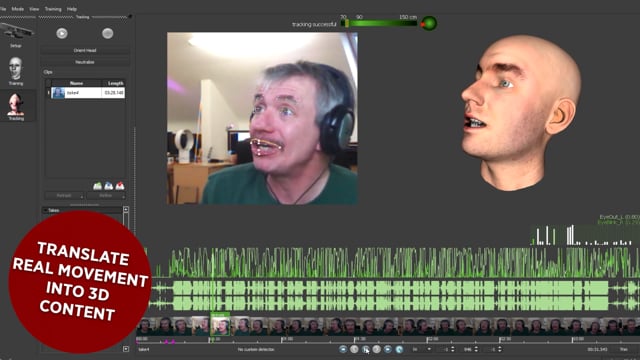Click the blue clip icon below Clips list

pos(109,186)
